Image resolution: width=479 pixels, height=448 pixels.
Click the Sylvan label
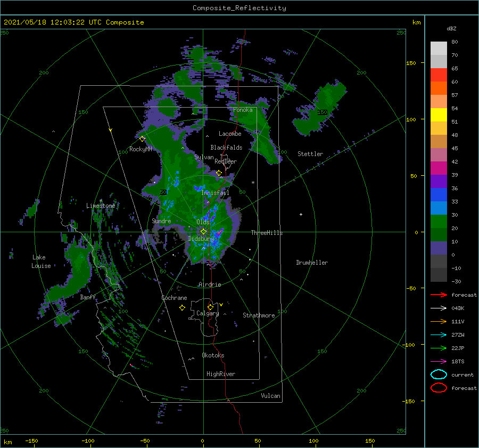point(204,157)
